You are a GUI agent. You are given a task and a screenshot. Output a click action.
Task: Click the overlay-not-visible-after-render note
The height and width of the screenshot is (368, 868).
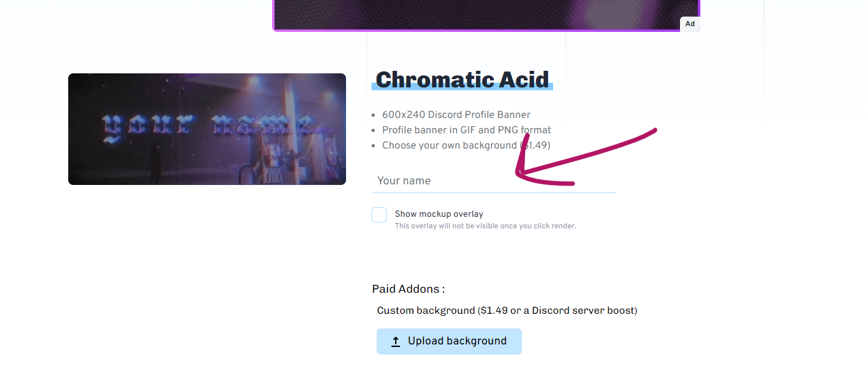[x=485, y=226]
